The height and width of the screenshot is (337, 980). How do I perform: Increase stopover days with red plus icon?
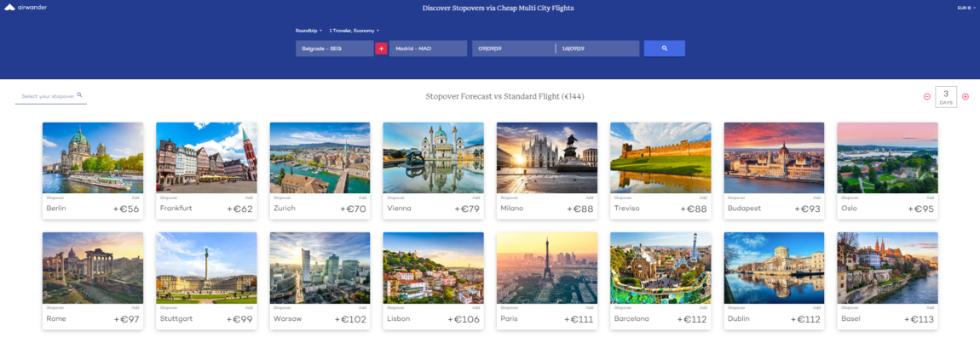click(965, 97)
